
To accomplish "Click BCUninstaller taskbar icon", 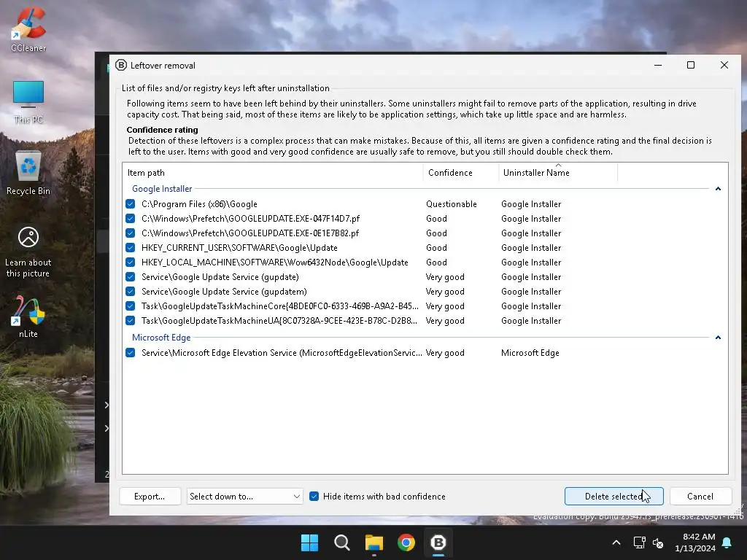I will (x=438, y=542).
